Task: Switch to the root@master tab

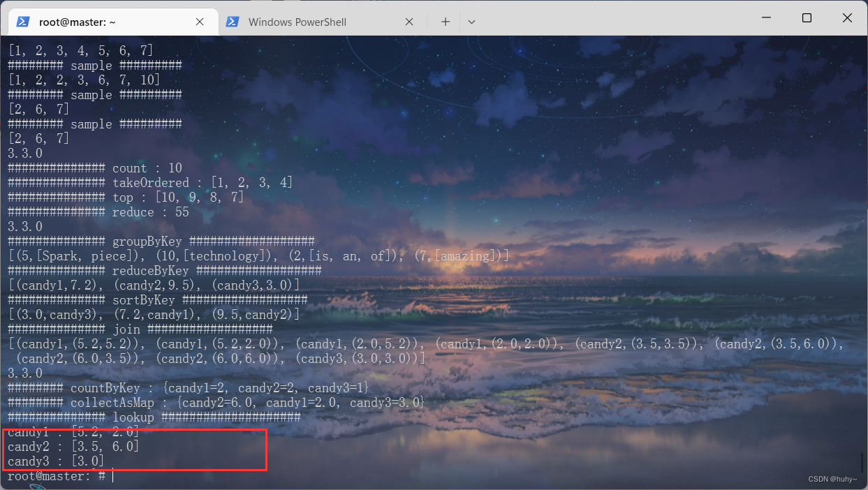Action: point(112,22)
